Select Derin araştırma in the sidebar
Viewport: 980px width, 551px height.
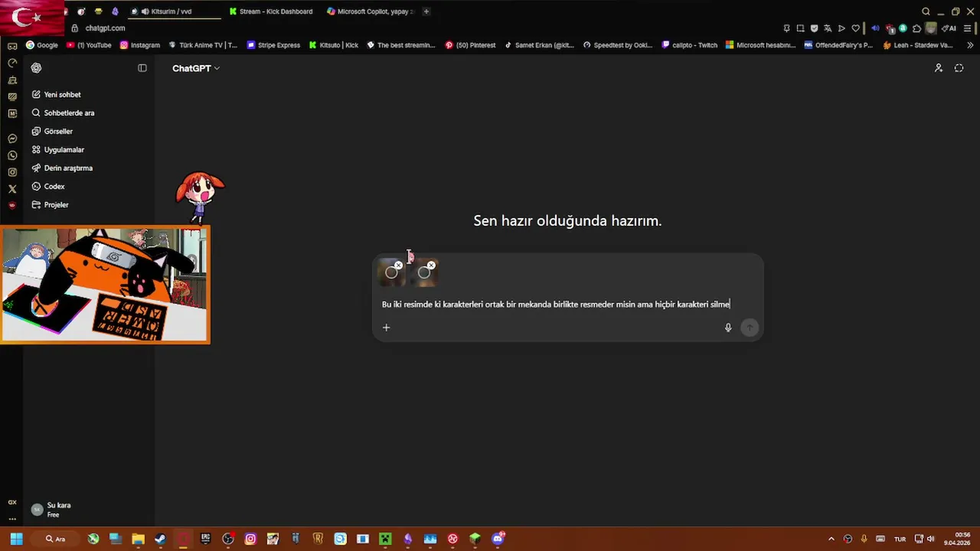point(62,168)
